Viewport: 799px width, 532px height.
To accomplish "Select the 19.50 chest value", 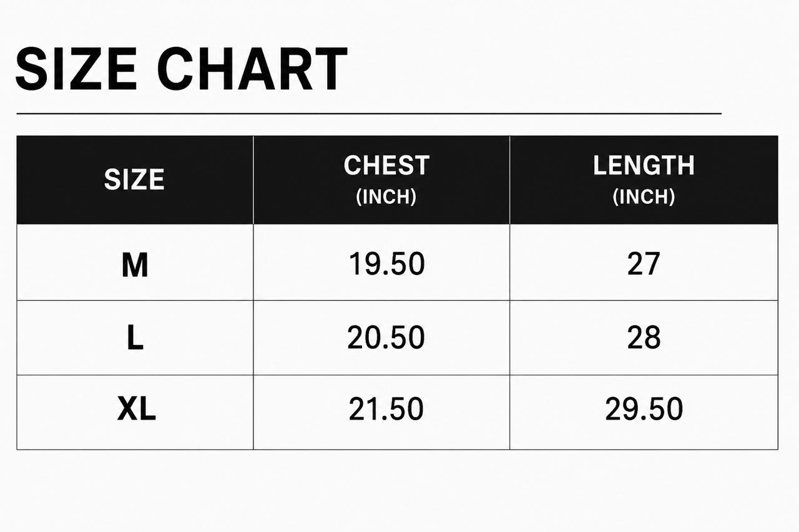I will point(386,264).
